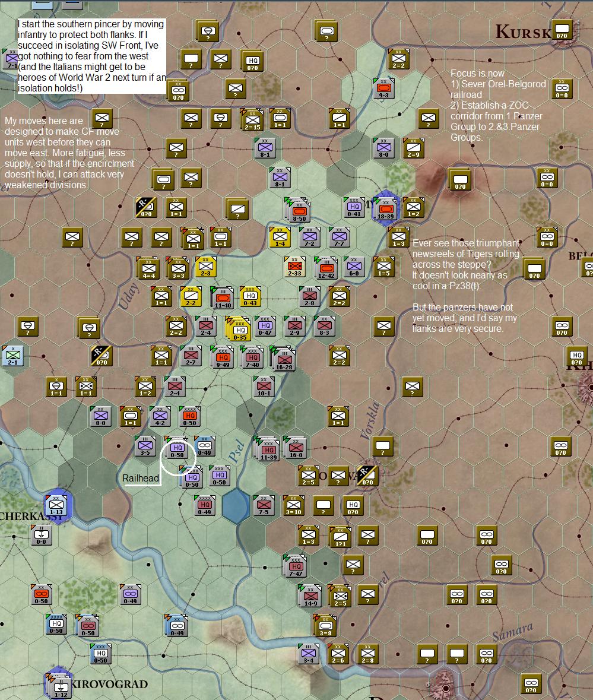Click the Psel river label
The width and height of the screenshot is (593, 700).
[236, 451]
